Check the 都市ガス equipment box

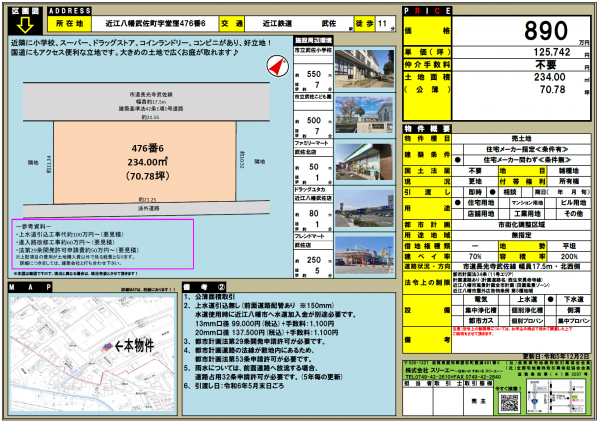click(458, 321)
